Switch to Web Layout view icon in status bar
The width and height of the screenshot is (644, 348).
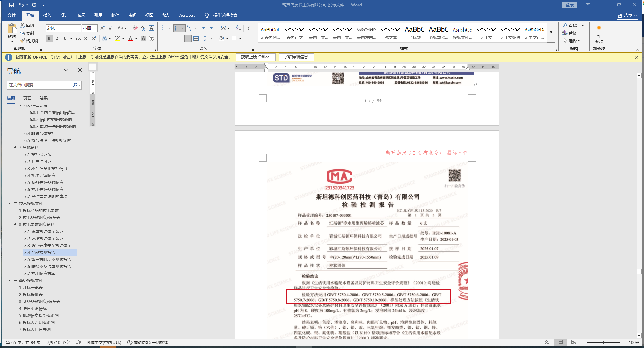click(573, 342)
